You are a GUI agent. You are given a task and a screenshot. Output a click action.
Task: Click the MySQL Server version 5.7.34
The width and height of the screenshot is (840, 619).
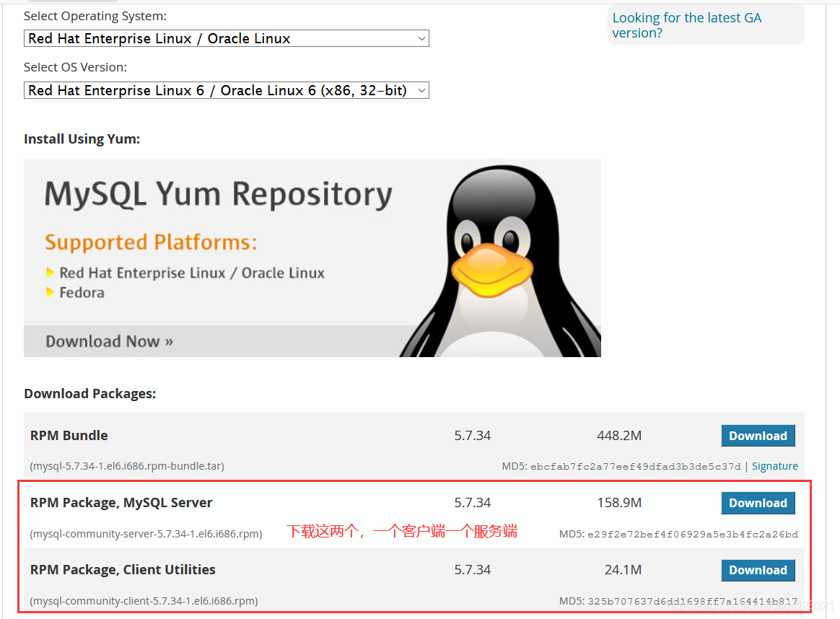click(473, 503)
